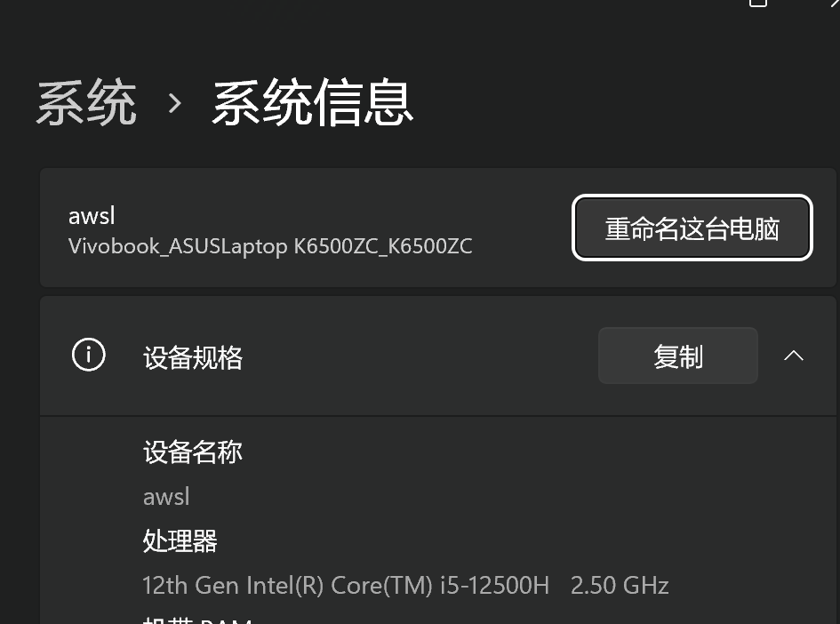This screenshot has height=624, width=840.
Task: Click the breadcrumb arrow after 系统
Action: pyautogui.click(x=174, y=103)
